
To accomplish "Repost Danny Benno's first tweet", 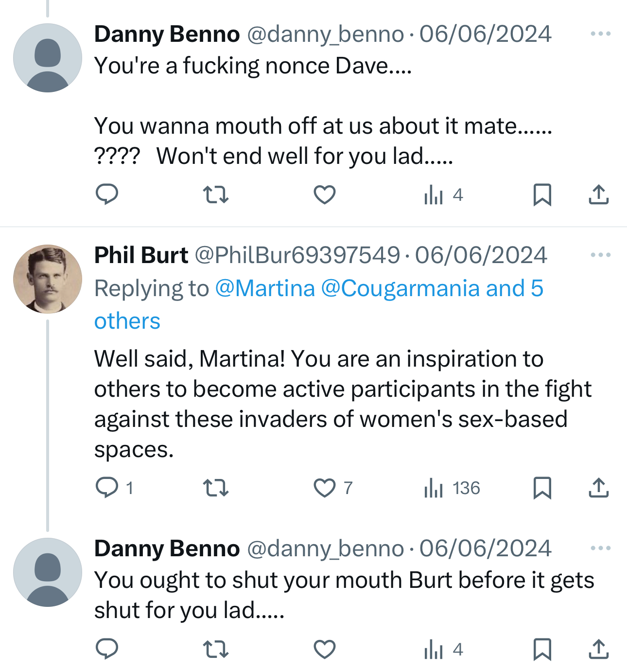I will click(215, 195).
